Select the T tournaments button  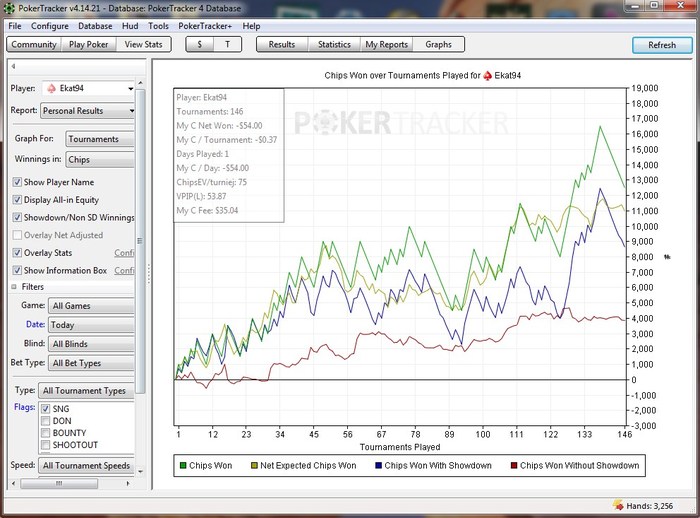227,44
